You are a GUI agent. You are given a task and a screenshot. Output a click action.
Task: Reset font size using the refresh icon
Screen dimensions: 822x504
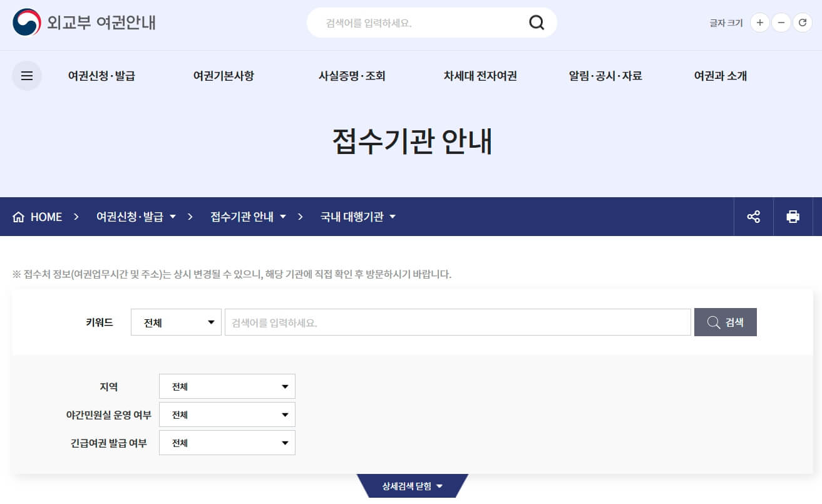pos(803,23)
